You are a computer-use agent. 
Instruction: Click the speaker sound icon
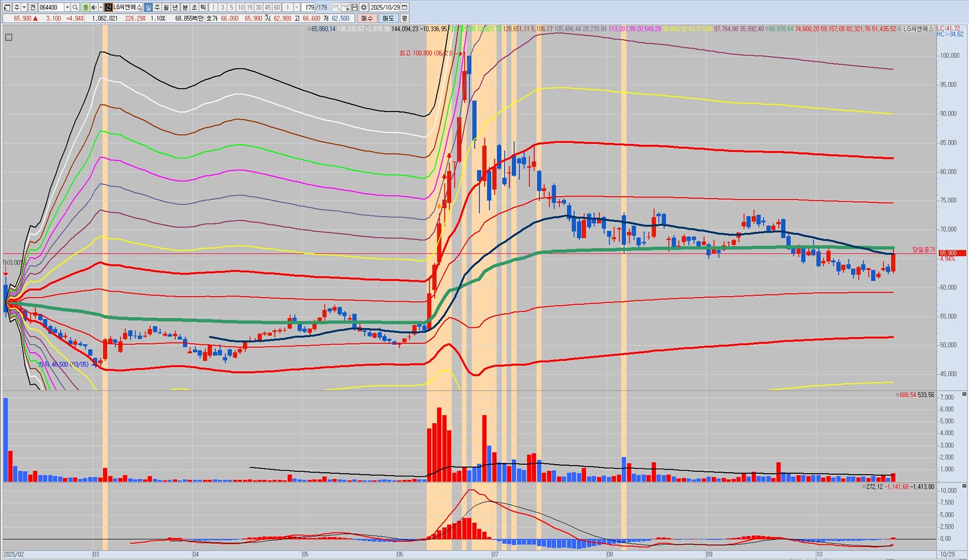(93, 8)
